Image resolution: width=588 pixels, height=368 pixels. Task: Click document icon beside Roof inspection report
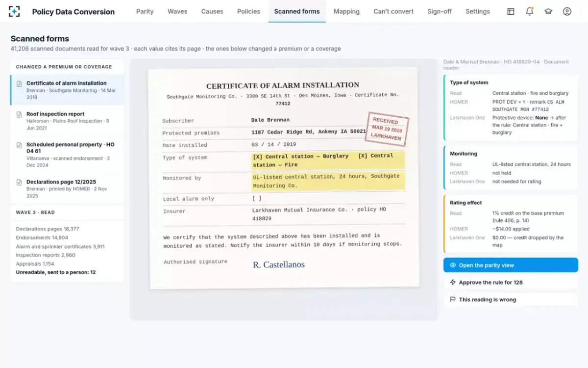(20, 114)
